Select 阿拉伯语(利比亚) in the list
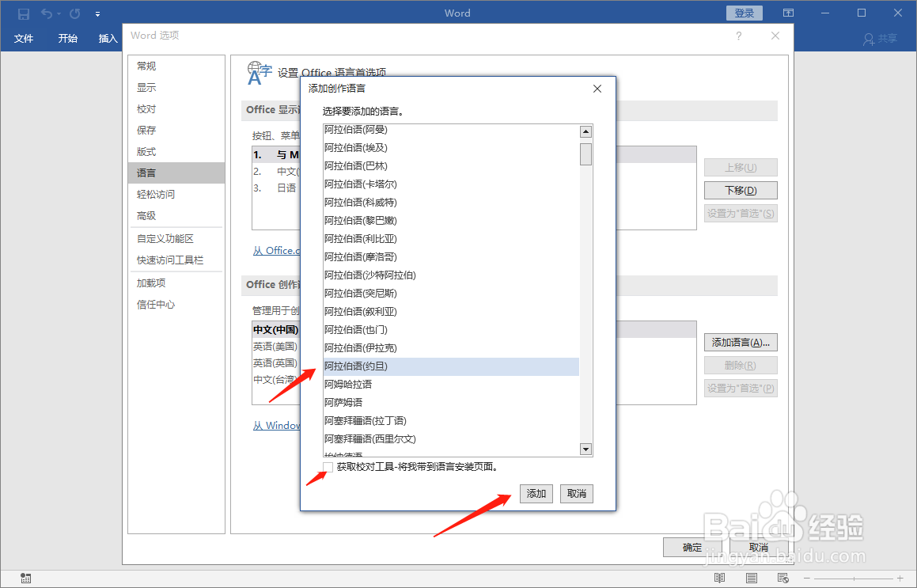The height and width of the screenshot is (588, 917). 451,239
